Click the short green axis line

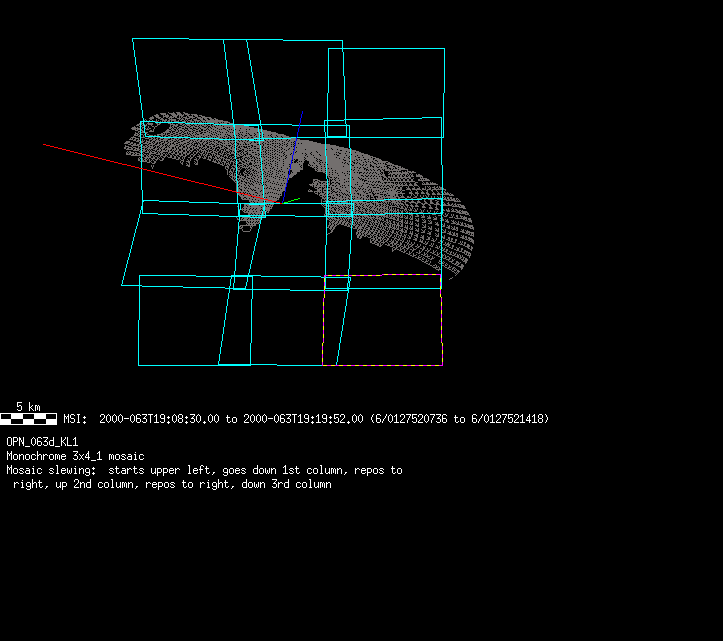290,201
